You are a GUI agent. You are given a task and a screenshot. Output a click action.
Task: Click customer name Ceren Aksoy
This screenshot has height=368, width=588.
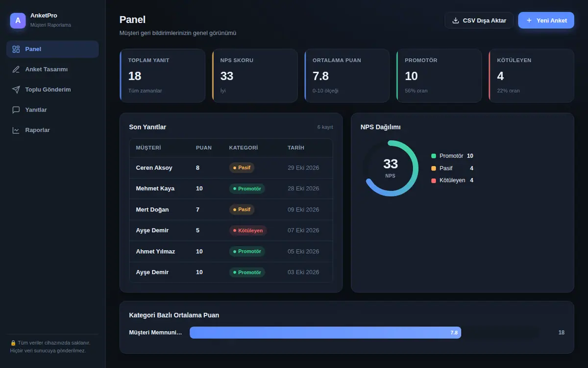(154, 168)
